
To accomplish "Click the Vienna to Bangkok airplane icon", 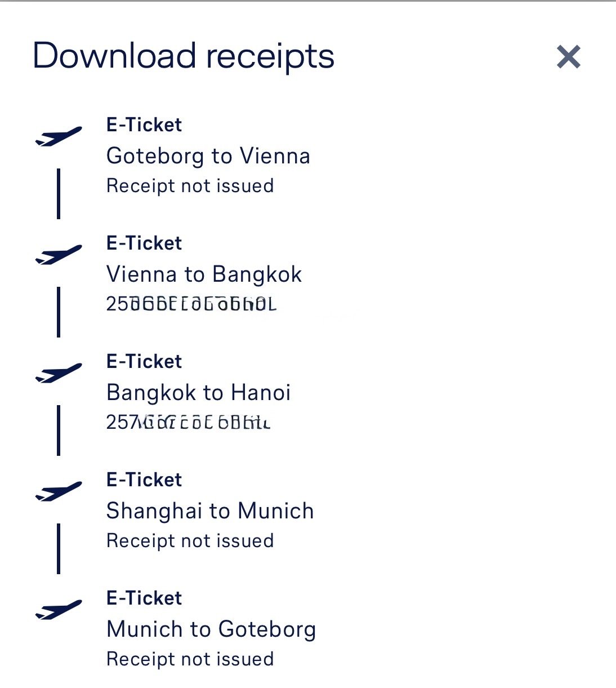I will click(59, 255).
